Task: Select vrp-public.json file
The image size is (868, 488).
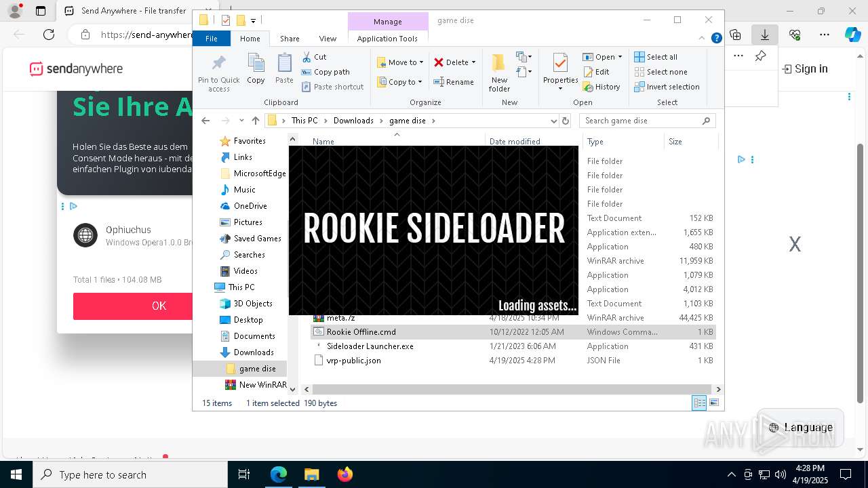Action: click(353, 361)
